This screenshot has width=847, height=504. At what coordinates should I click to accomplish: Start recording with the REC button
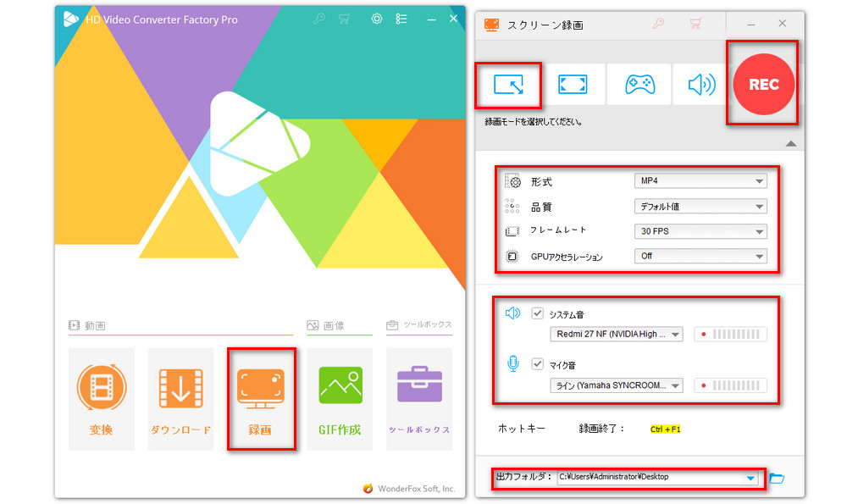pos(763,84)
